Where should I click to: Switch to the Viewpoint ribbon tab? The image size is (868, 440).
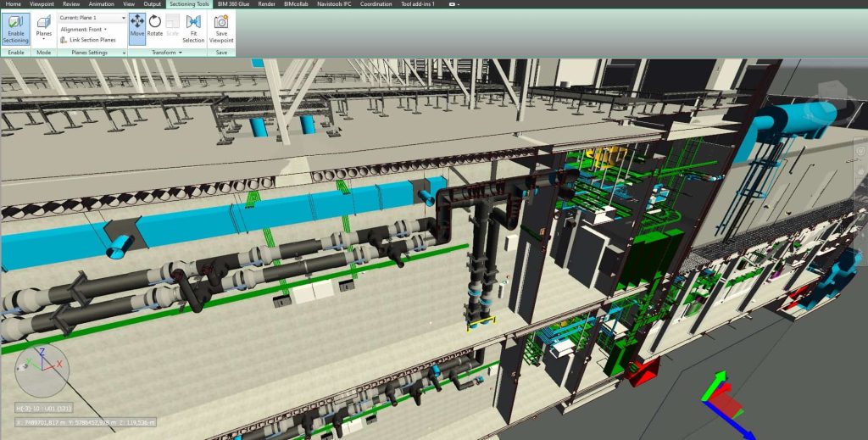[41, 4]
